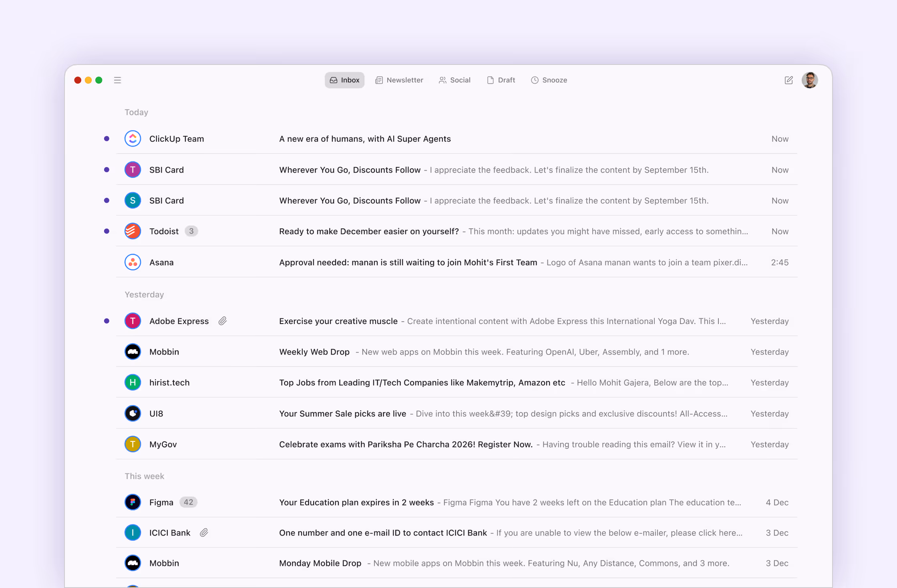This screenshot has height=588, width=897.
Task: Click the Asana sender logo
Action: [133, 262]
